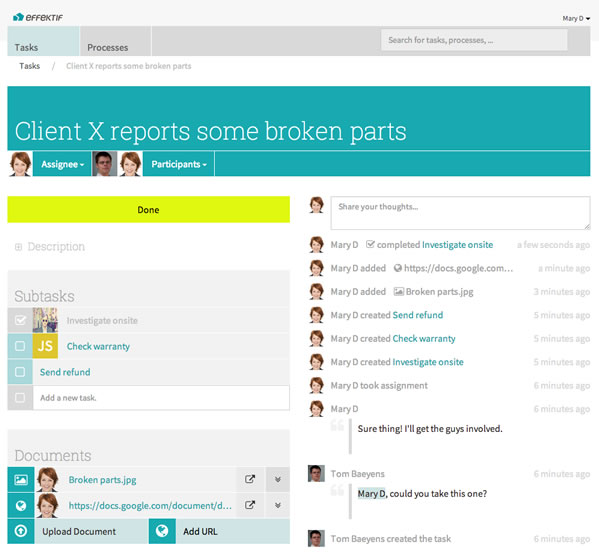
Task: Click the Upload Document arrow icon
Action: 21,531
